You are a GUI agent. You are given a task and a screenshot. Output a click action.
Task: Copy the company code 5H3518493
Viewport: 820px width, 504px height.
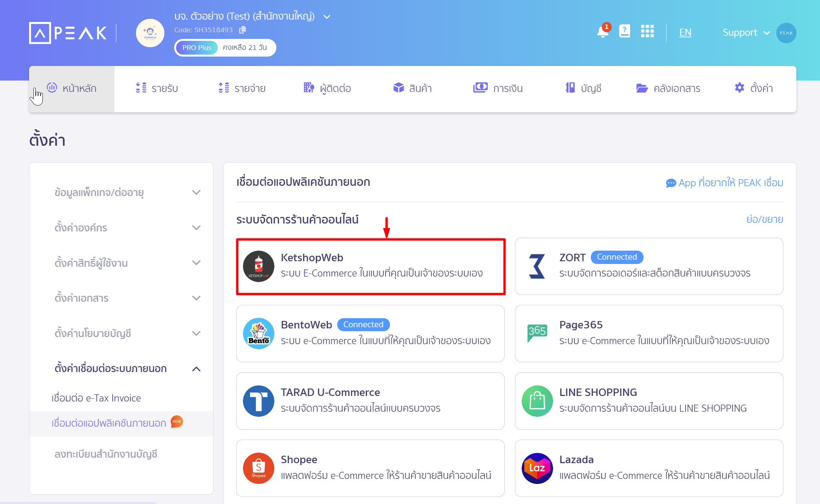pyautogui.click(x=243, y=30)
